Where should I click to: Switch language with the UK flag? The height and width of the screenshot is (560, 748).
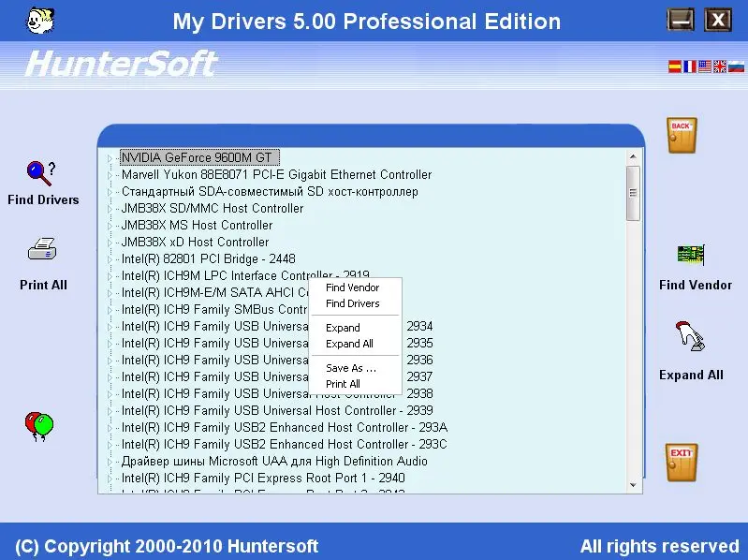click(720, 66)
